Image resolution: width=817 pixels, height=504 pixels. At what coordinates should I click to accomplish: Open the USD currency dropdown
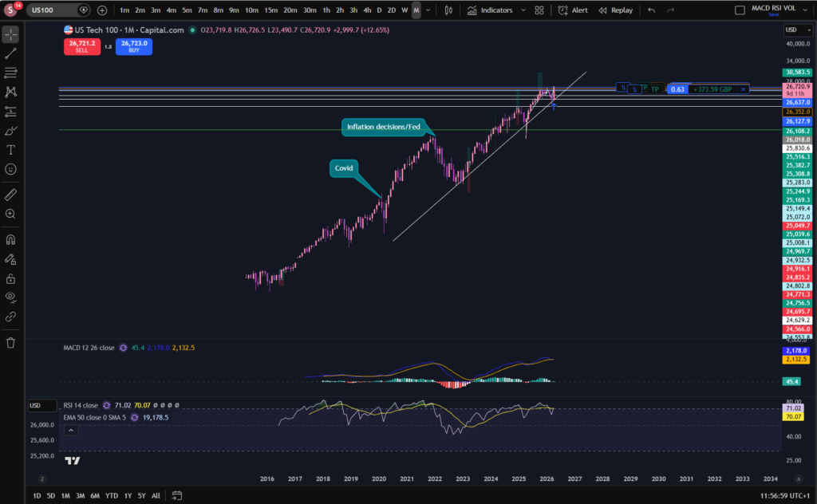[798, 30]
